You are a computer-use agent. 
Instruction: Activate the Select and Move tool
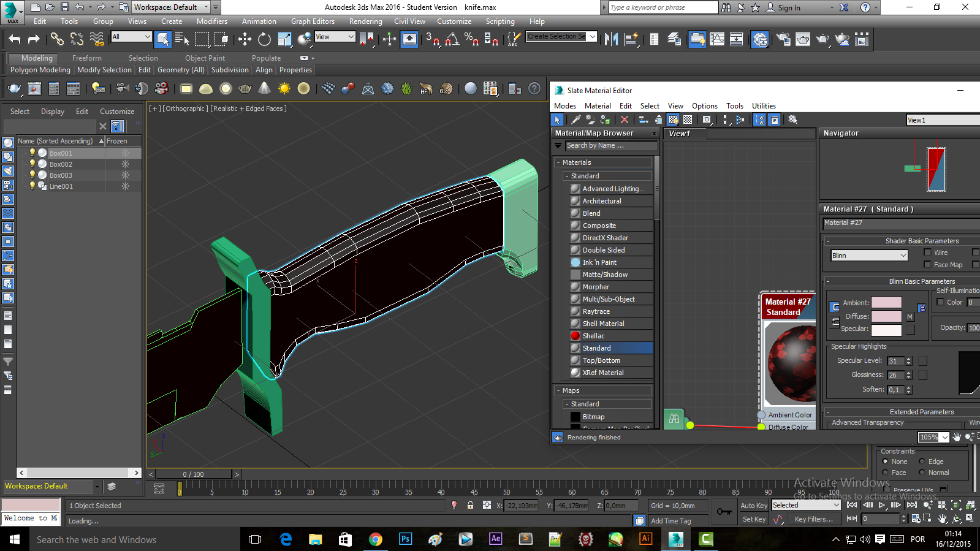245,39
